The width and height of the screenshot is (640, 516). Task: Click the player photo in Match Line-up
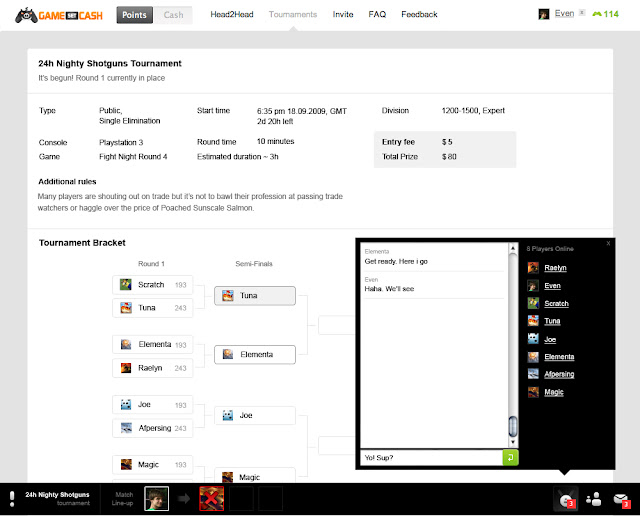click(156, 498)
